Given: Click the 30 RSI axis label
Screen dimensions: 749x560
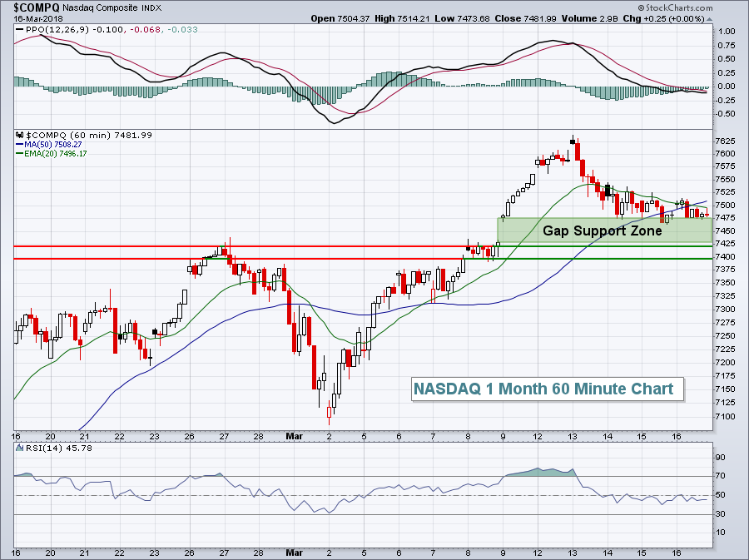Looking at the screenshot, I should (721, 514).
